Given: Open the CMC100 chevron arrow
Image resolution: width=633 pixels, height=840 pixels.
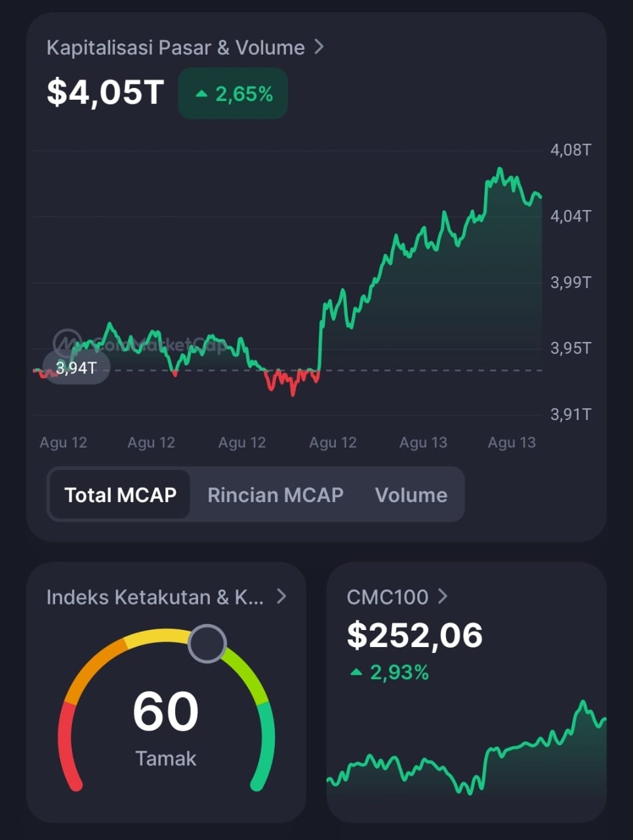Looking at the screenshot, I should coord(443,596).
